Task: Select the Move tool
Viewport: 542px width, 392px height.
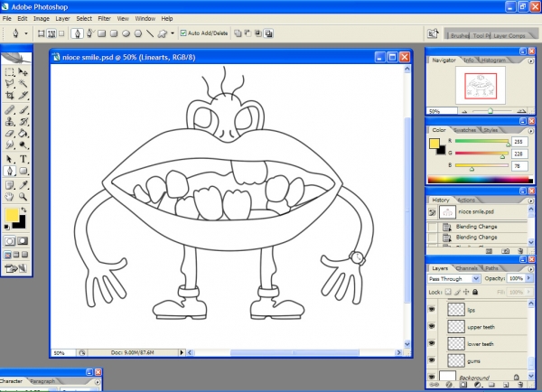Action: tap(23, 72)
